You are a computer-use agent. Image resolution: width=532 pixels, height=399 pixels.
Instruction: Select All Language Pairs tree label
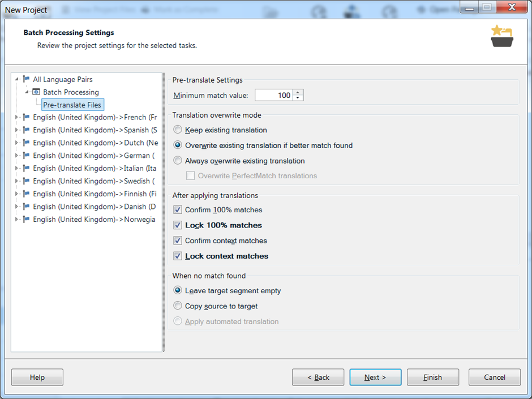tap(63, 79)
